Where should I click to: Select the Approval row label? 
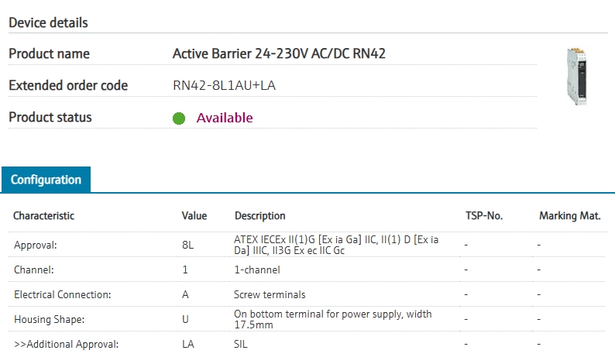pos(36,245)
